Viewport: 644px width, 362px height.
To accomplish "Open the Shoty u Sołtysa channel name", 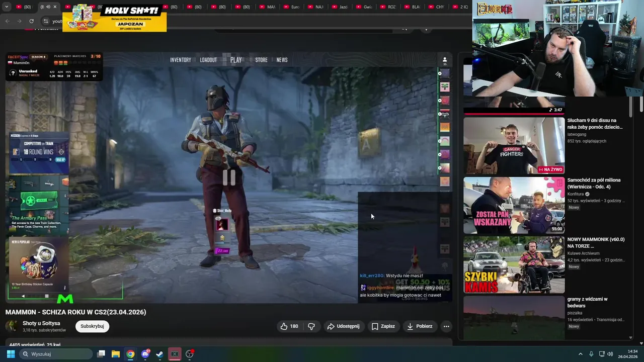I will [41, 323].
